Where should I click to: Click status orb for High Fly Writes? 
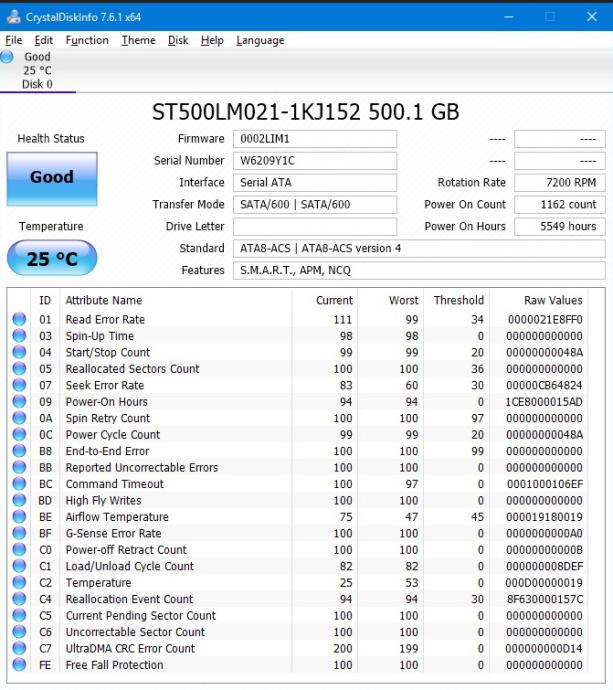pyautogui.click(x=19, y=500)
